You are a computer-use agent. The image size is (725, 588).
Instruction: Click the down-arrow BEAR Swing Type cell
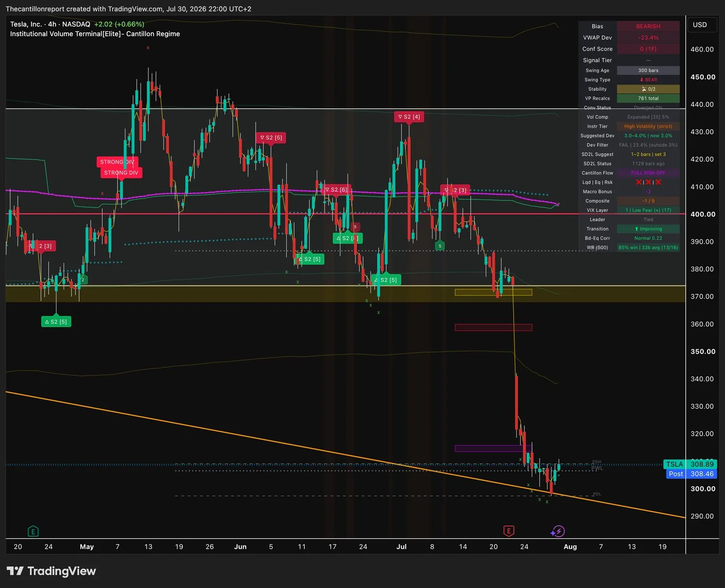click(x=648, y=80)
